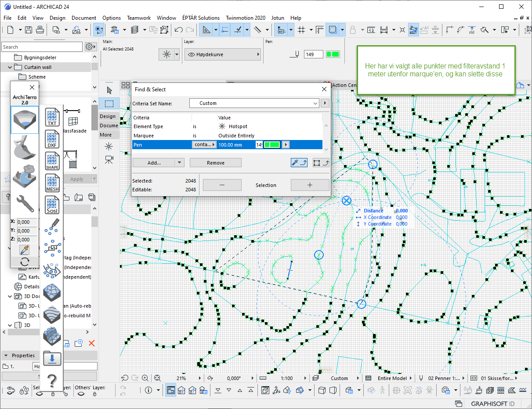Collapse the Properties panel
This screenshot has height=409, width=532.
pyautogui.click(x=6, y=355)
